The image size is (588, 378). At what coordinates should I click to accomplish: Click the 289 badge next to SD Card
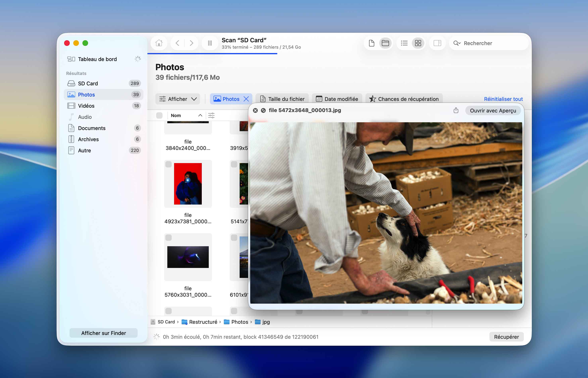135,84
